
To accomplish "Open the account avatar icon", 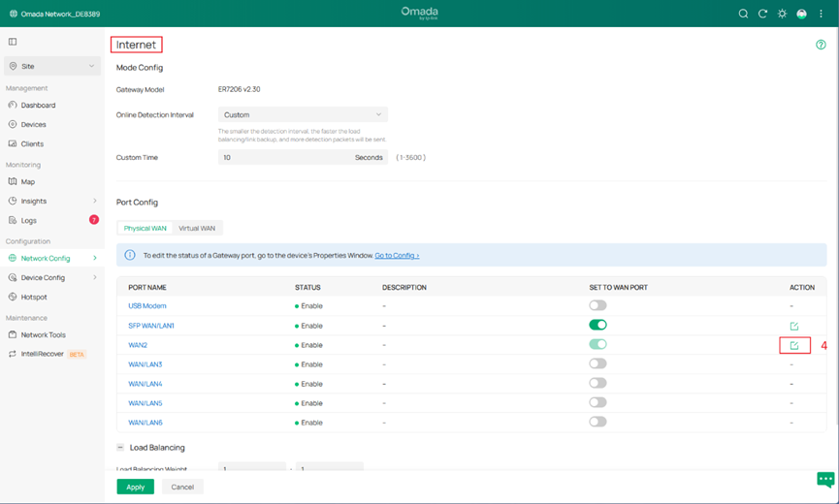I will [801, 14].
